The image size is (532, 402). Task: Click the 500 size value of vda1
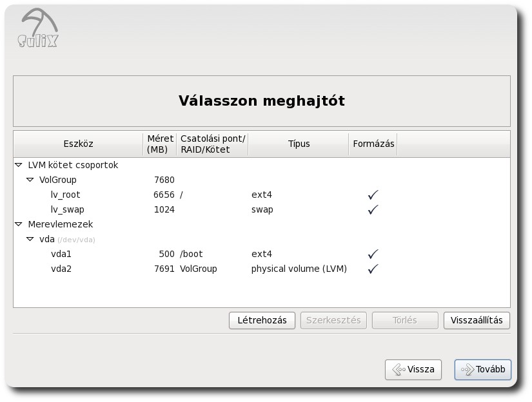tap(166, 254)
